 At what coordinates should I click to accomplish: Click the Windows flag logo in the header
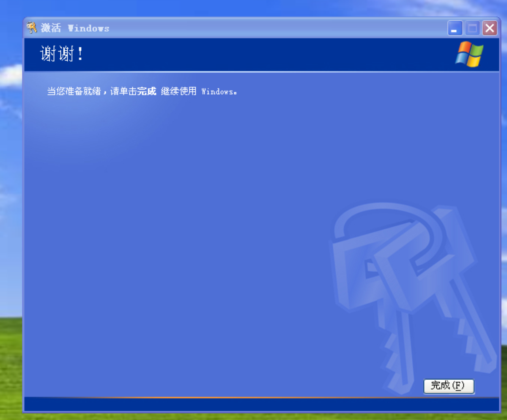point(469,54)
